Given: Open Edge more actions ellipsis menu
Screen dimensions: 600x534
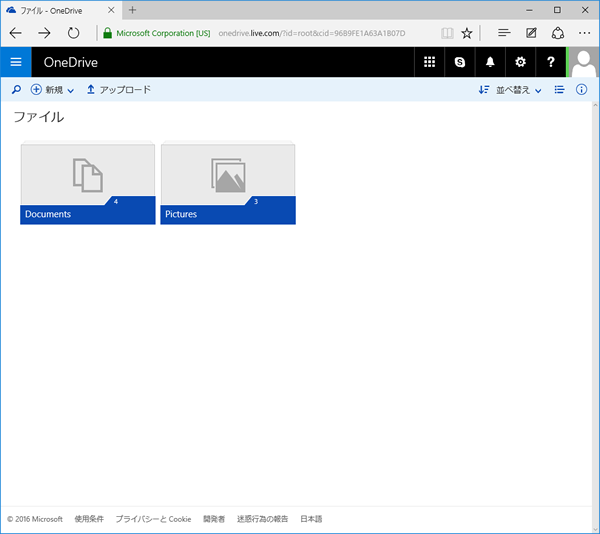Looking at the screenshot, I should pyautogui.click(x=584, y=33).
